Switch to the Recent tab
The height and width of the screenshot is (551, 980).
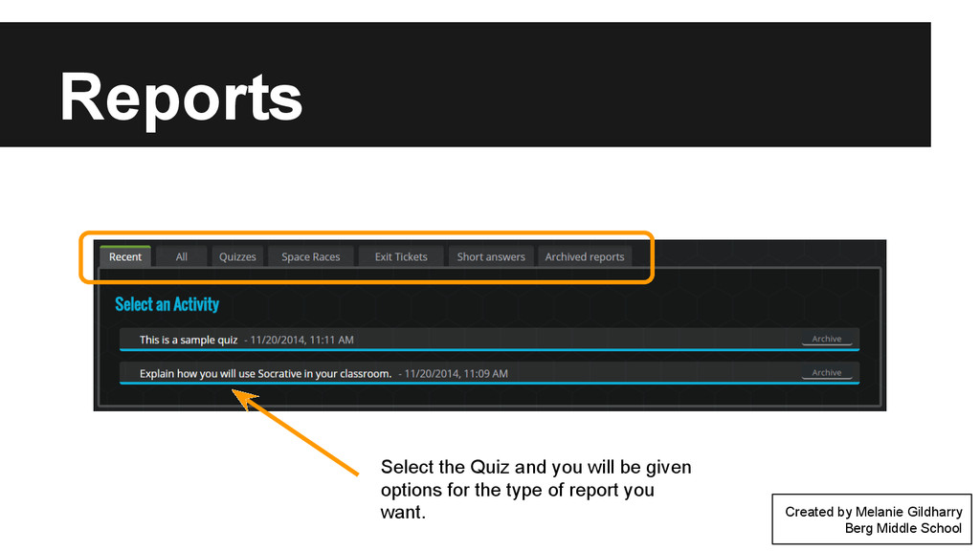point(125,256)
